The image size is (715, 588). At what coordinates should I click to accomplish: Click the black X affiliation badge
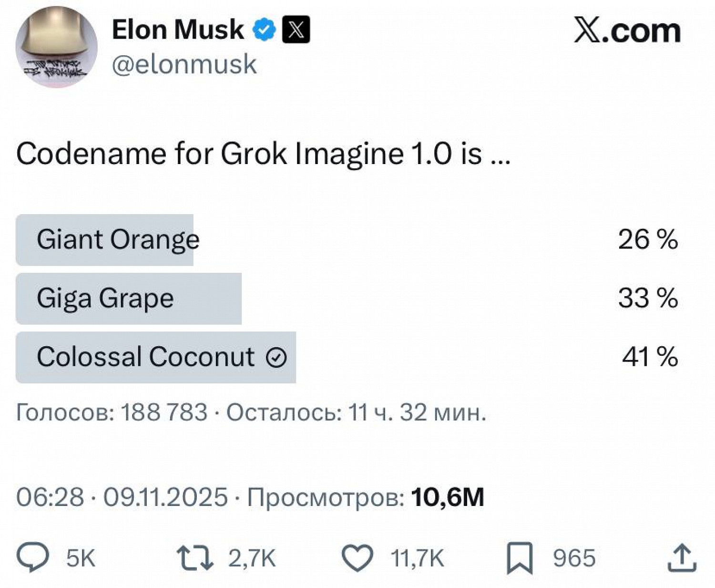pos(296,30)
